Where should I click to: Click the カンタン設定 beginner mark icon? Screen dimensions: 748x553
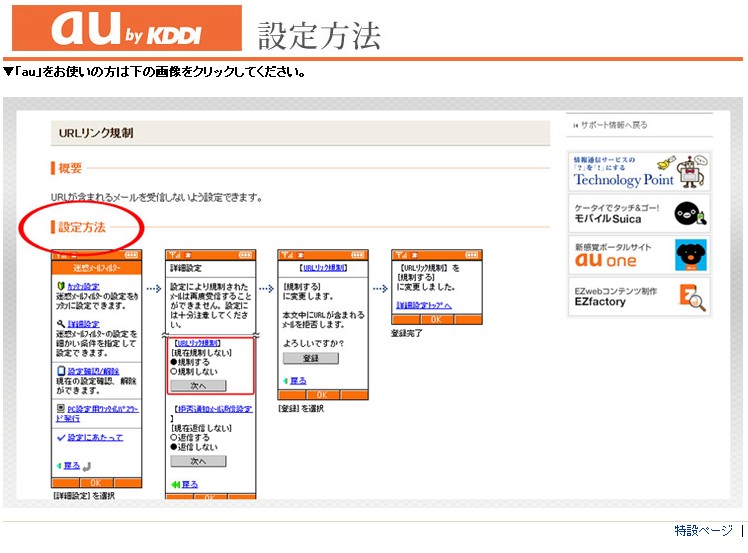coord(60,286)
